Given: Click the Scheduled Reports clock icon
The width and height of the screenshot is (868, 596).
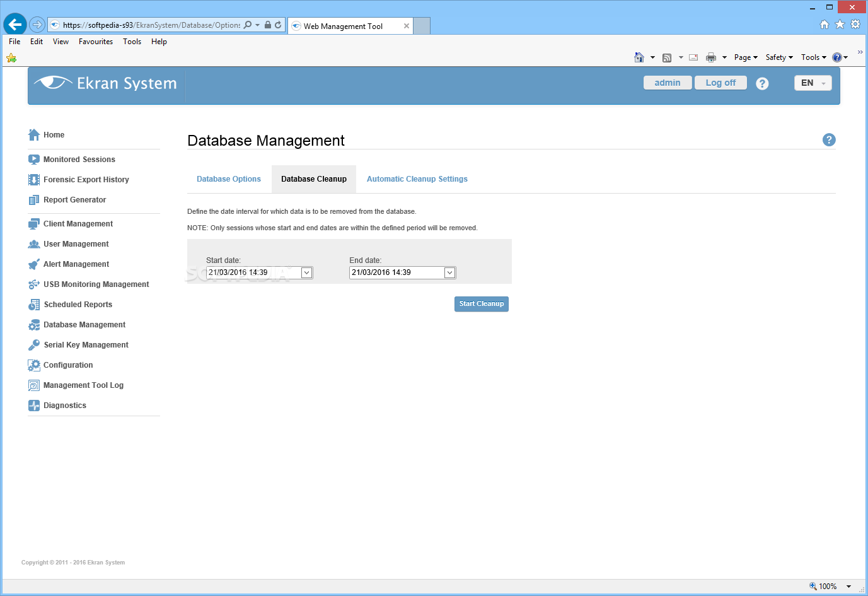Looking at the screenshot, I should point(34,305).
